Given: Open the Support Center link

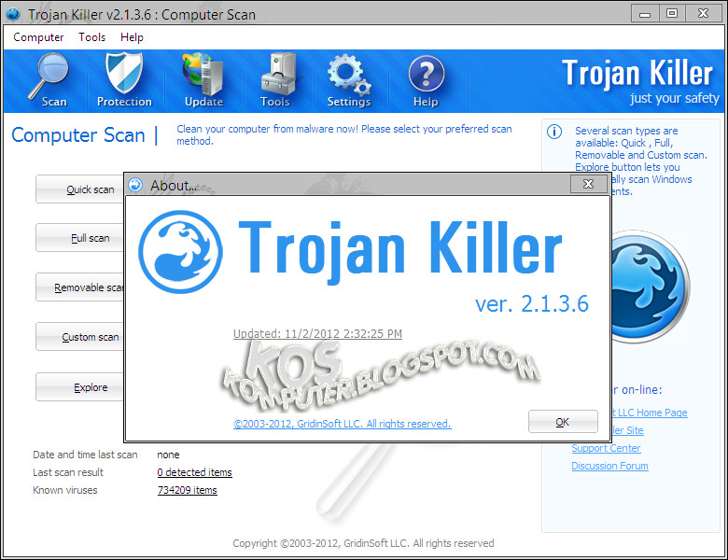Looking at the screenshot, I should click(x=606, y=448).
